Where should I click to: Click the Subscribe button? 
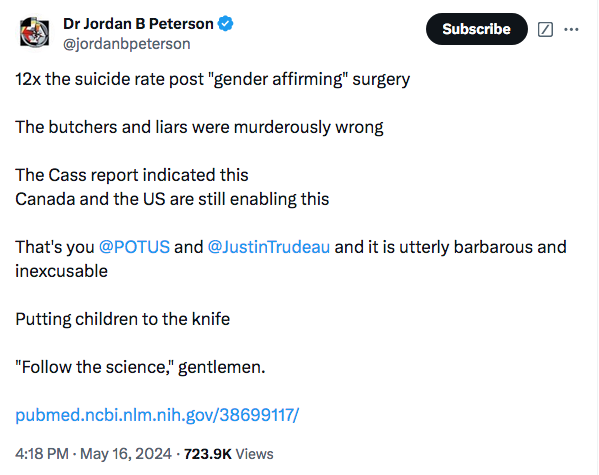[x=476, y=29]
